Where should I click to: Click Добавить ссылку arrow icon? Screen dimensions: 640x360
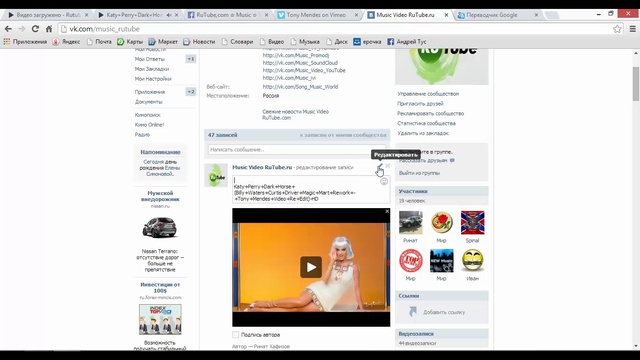click(413, 312)
